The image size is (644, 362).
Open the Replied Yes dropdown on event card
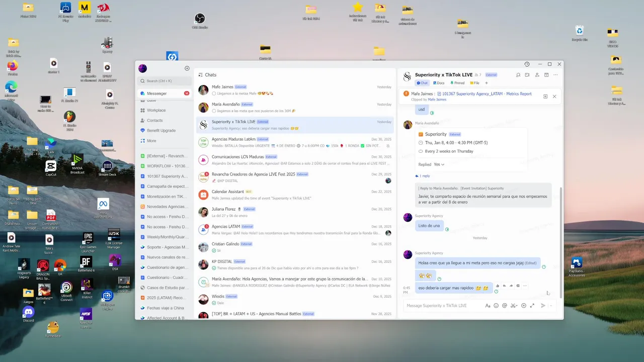pos(439,164)
